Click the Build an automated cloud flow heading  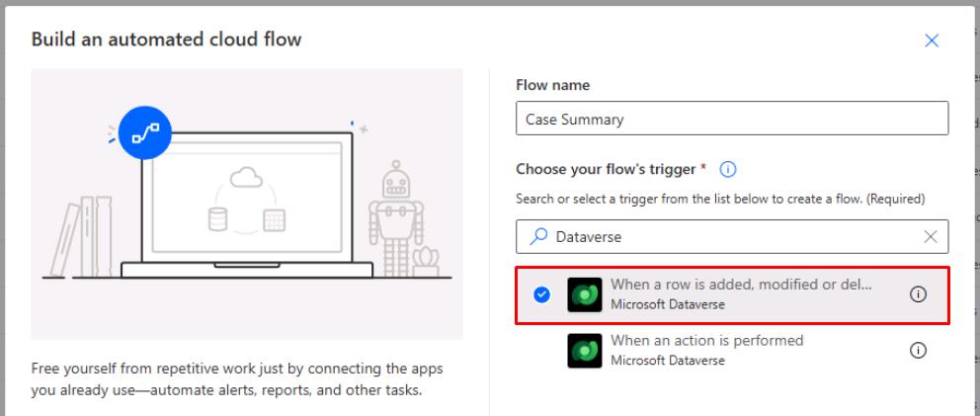(x=166, y=40)
